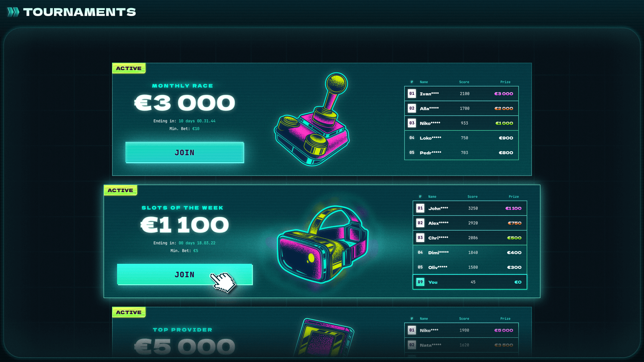Click the Tournaments page heading

point(79,12)
